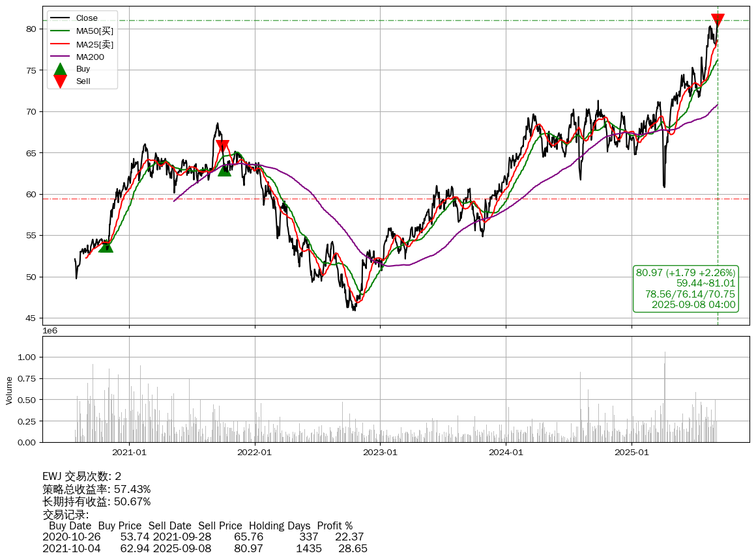Click the 策略总收益率 57.43% text line
Screen dimensions: 756x560
[x=96, y=489]
